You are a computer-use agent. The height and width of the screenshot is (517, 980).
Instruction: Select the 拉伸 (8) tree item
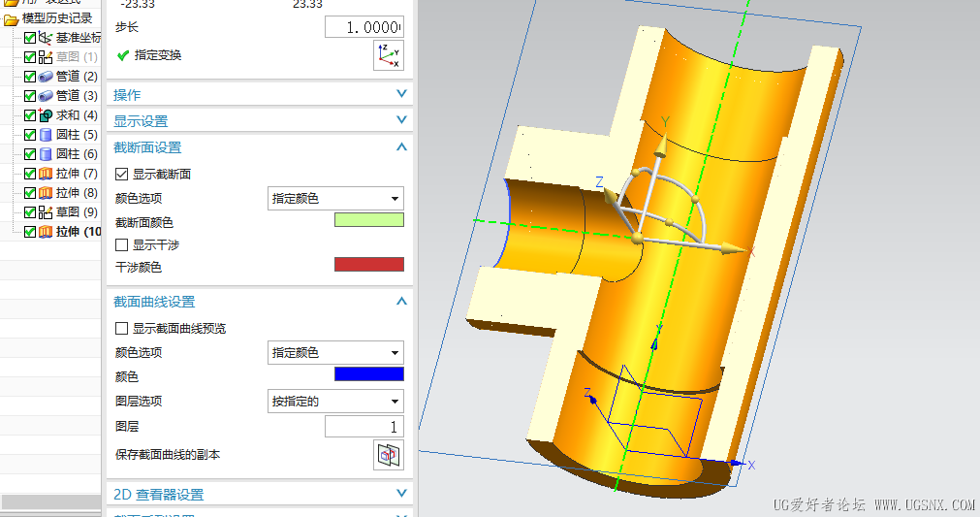(x=77, y=193)
